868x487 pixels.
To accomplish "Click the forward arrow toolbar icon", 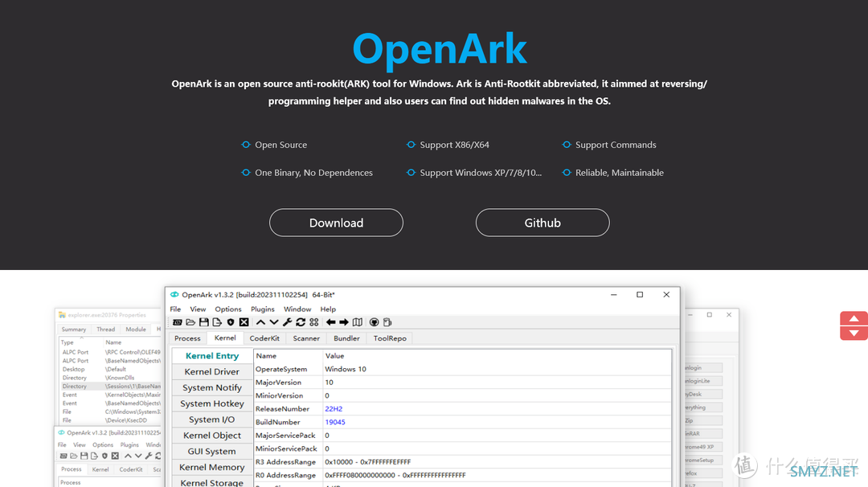I will (x=344, y=322).
